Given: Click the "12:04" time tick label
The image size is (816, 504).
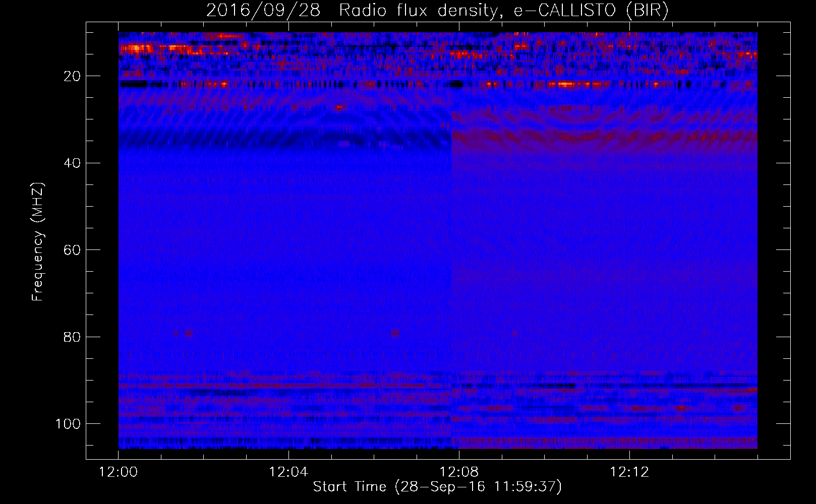Looking at the screenshot, I should (288, 472).
